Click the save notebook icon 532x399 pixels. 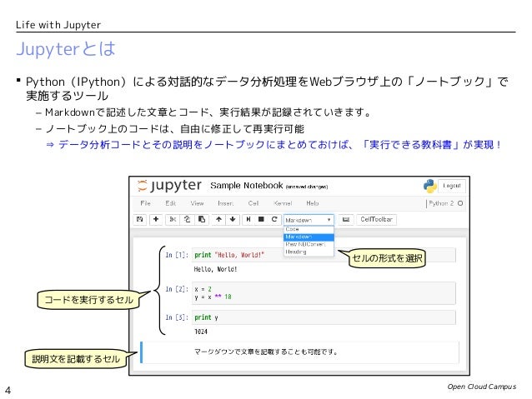[139, 219]
